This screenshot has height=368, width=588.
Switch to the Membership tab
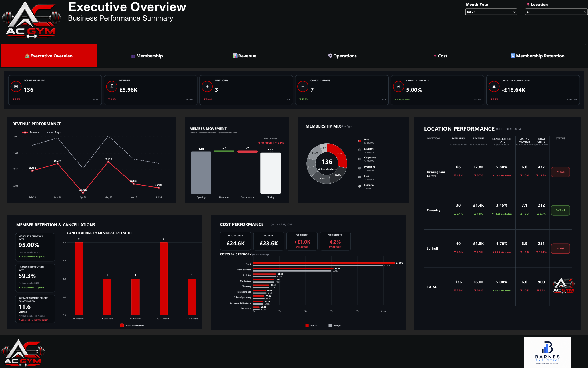[147, 56]
